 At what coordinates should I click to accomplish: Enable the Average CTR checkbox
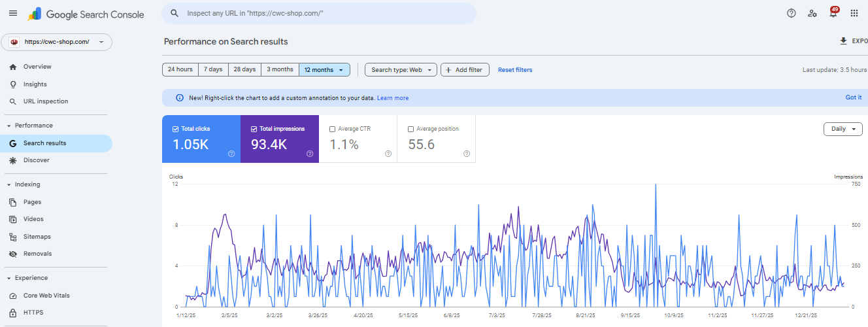pos(333,129)
